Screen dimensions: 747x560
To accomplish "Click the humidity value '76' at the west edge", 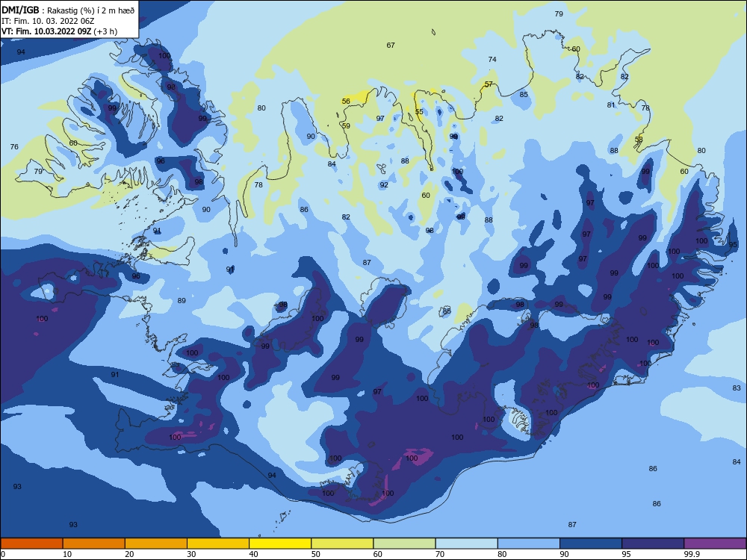I will coord(14,146).
